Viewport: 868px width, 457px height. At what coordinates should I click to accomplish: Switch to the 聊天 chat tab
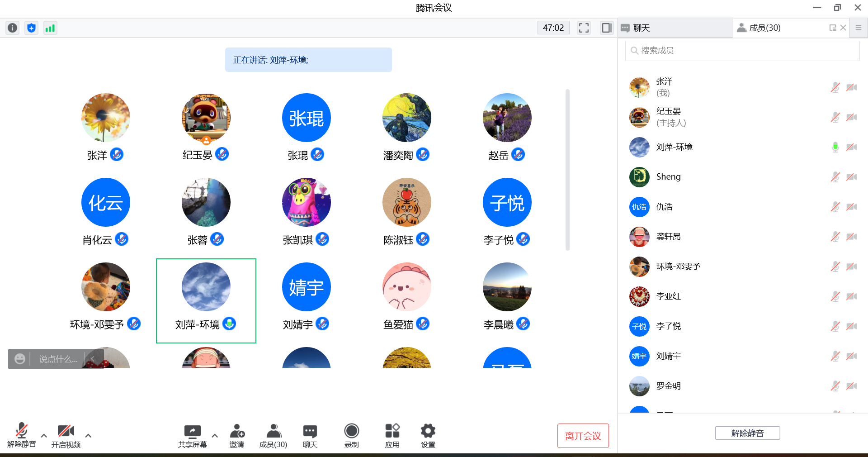tap(643, 28)
